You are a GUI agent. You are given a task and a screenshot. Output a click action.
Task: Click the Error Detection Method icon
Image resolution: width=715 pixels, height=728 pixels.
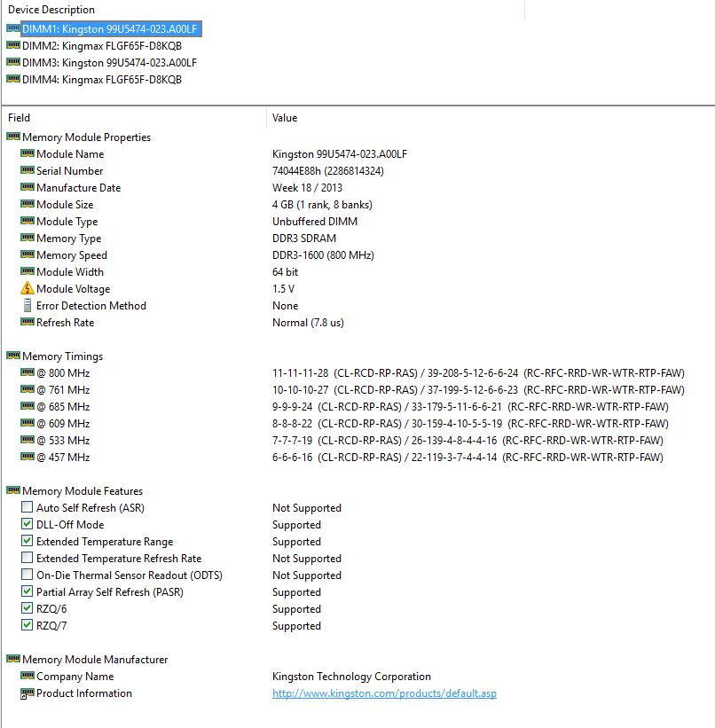click(27, 305)
